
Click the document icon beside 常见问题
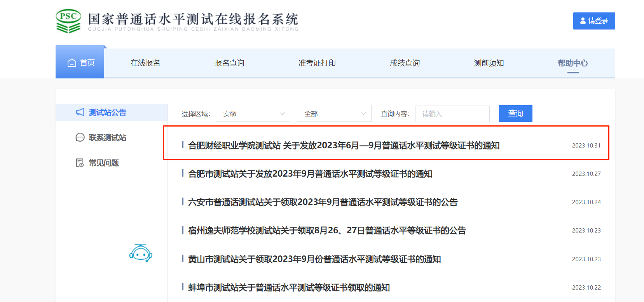[x=80, y=163]
